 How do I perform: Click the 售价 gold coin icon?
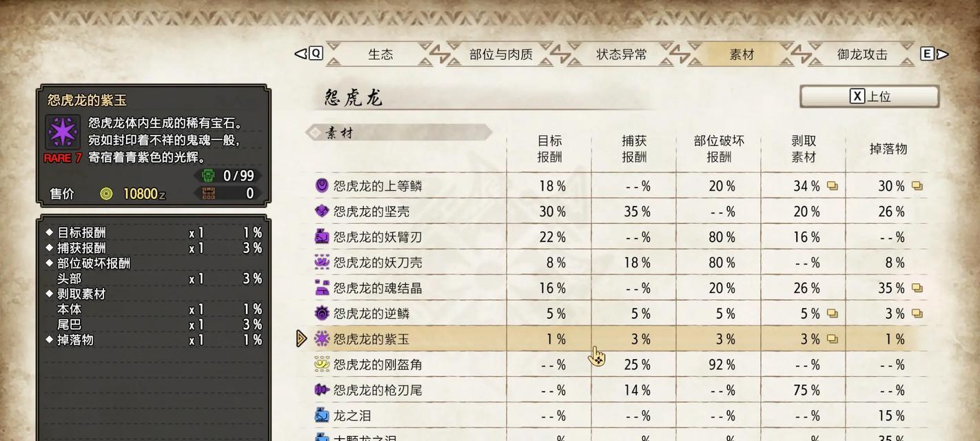[106, 194]
